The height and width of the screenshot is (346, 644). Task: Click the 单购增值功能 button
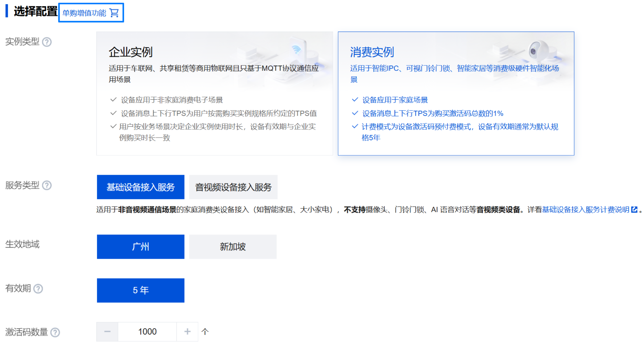[91, 13]
